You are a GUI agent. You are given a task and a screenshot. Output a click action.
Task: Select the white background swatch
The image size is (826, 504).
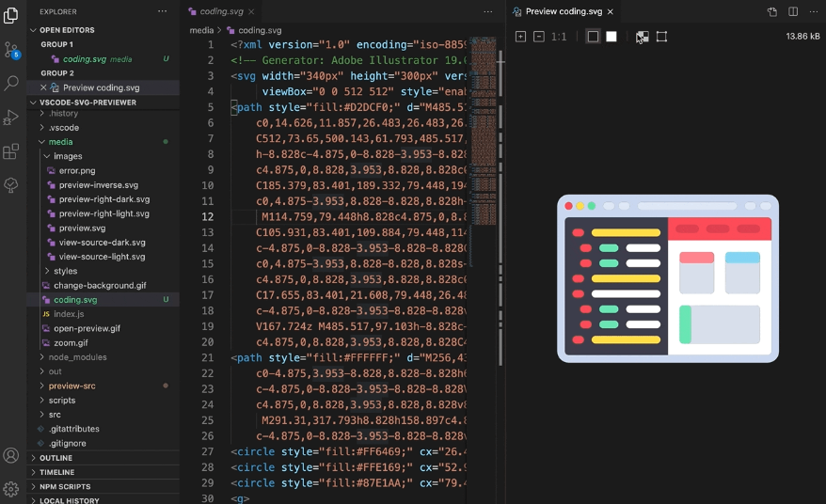[x=612, y=37]
